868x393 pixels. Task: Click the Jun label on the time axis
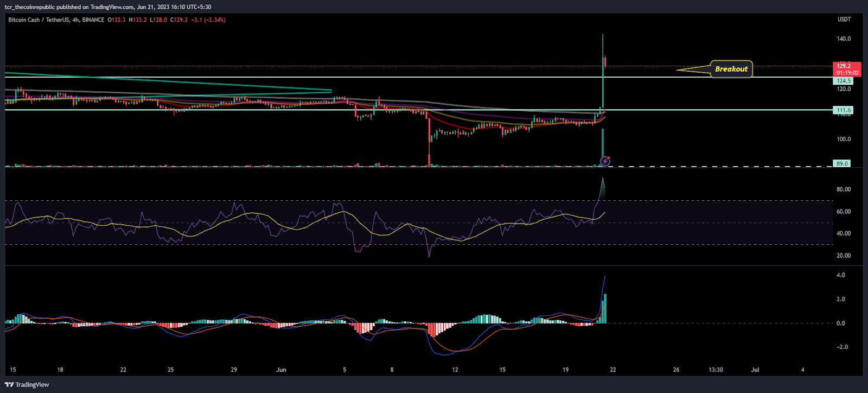281,370
